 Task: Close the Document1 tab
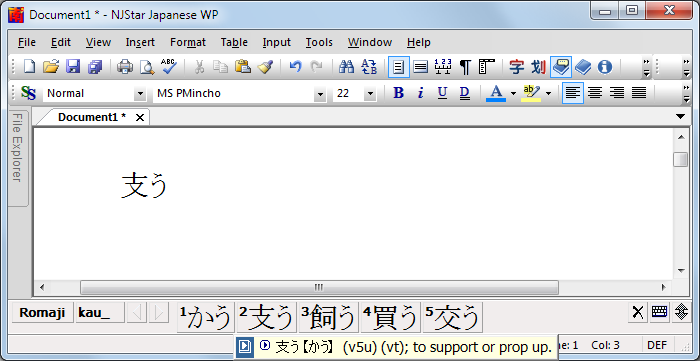tap(140, 117)
